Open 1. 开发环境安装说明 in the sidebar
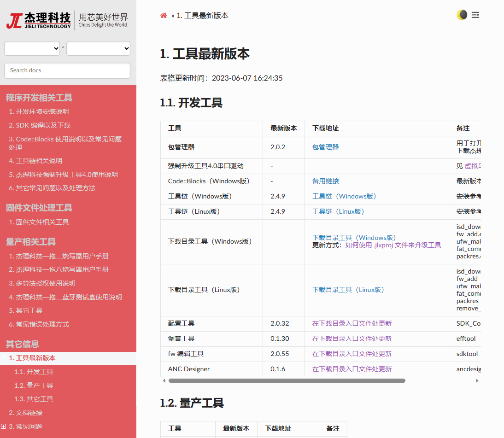Viewport: 504px width, 438px height. point(39,111)
